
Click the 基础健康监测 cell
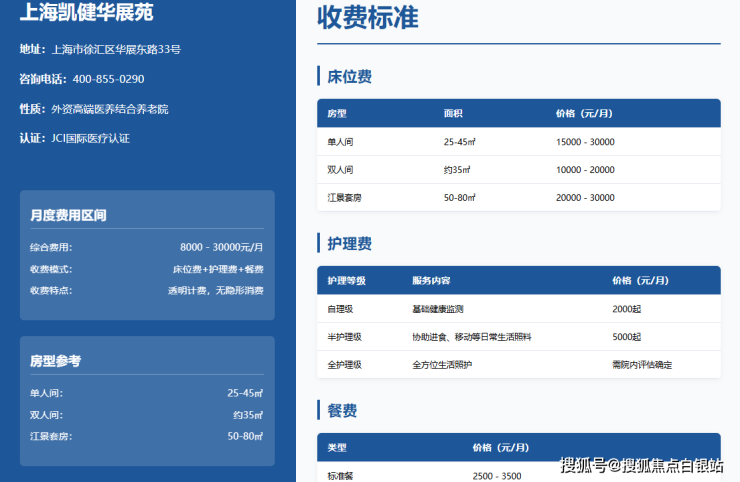coord(438,309)
